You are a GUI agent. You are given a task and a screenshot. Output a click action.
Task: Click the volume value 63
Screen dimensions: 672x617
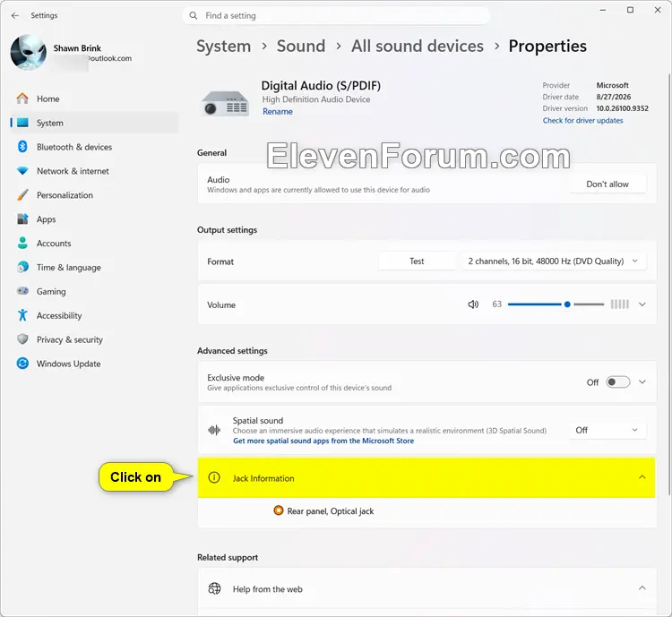click(496, 304)
